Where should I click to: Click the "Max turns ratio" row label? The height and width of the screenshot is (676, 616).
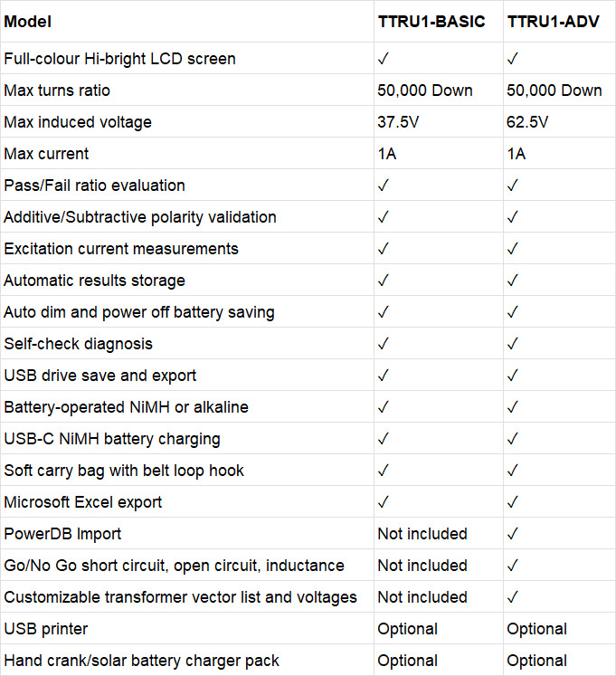point(57,90)
